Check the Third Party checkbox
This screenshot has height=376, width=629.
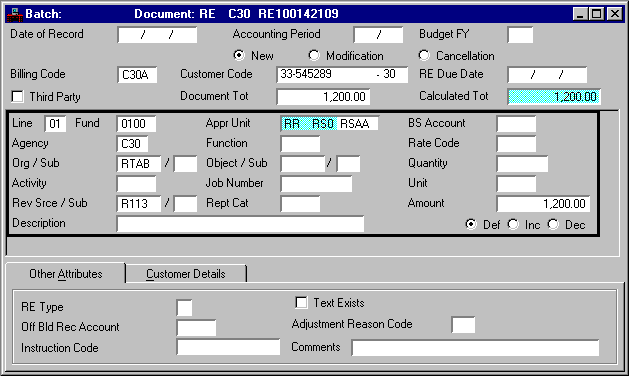tap(18, 97)
